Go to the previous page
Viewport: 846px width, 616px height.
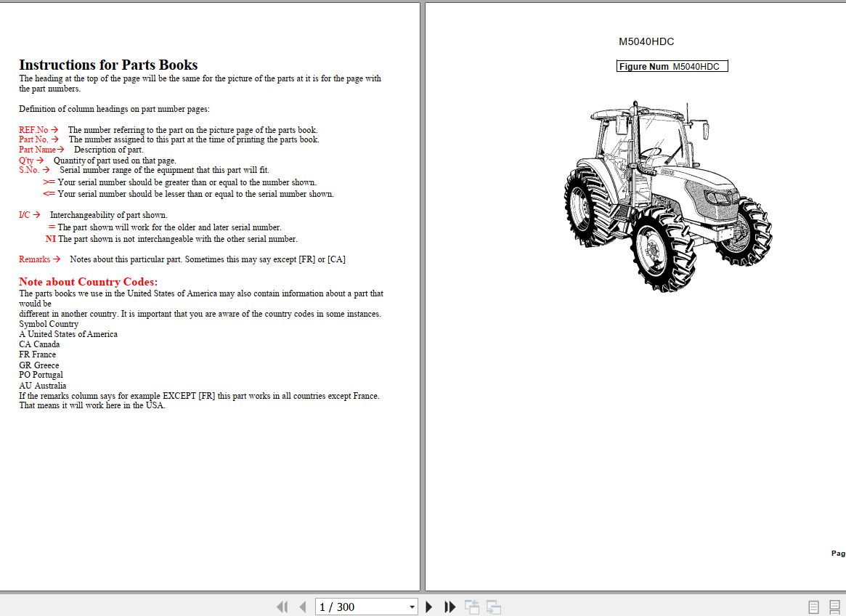point(302,607)
